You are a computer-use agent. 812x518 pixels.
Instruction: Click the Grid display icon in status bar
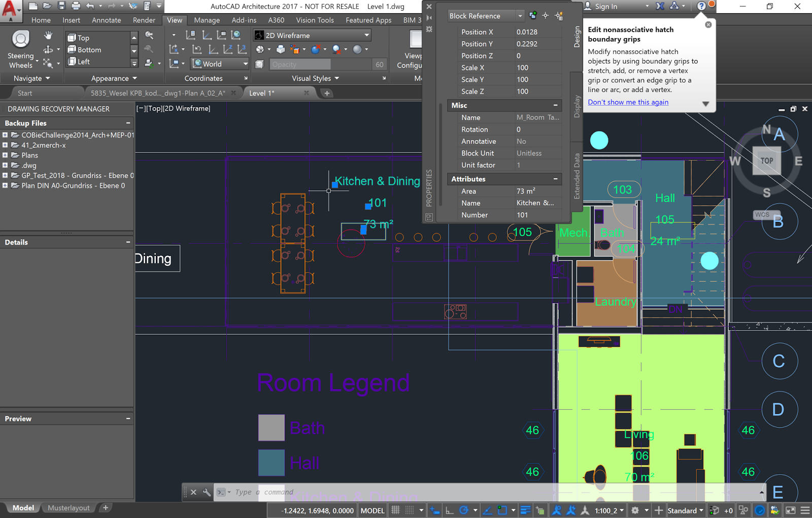(x=395, y=510)
